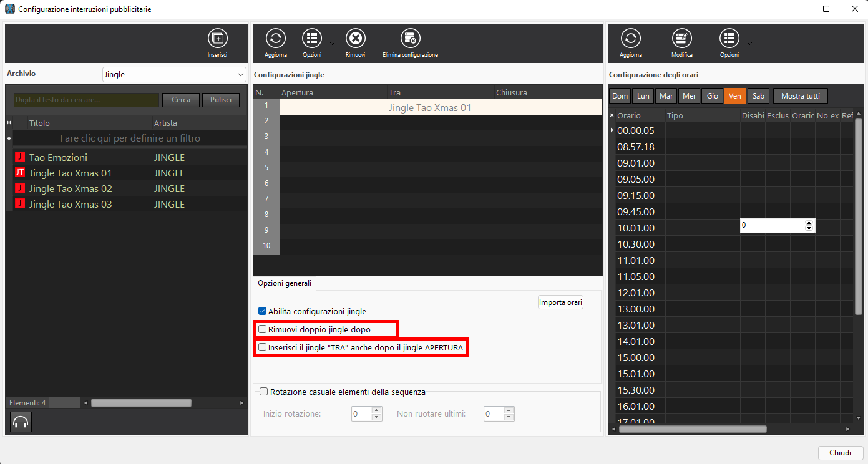Click the search text field

(86, 100)
